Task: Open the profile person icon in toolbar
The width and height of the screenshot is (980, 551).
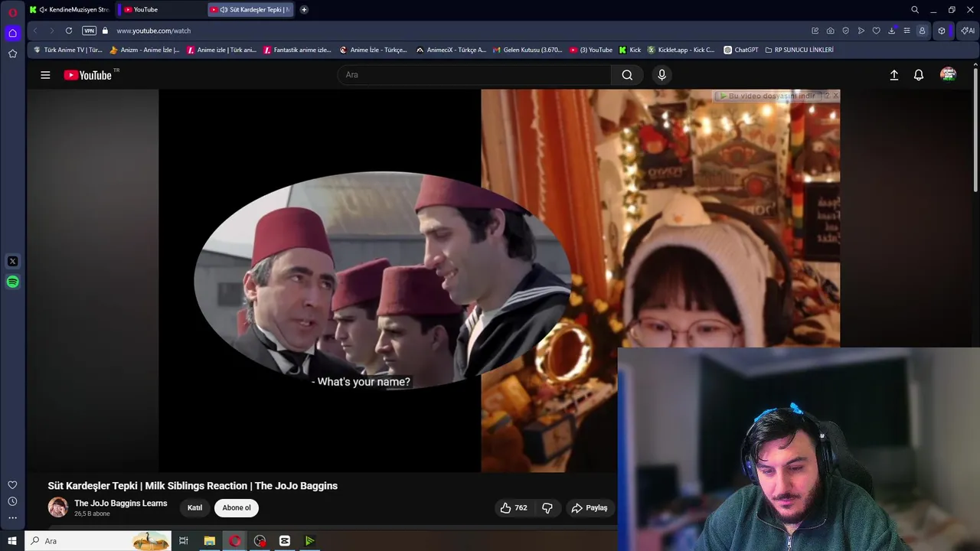Action: pos(922,31)
